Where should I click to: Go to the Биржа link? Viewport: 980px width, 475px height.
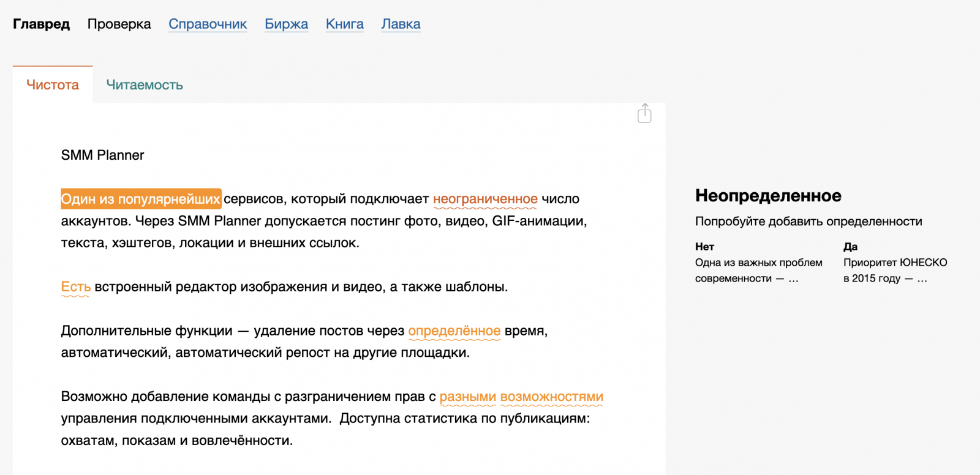click(x=286, y=24)
